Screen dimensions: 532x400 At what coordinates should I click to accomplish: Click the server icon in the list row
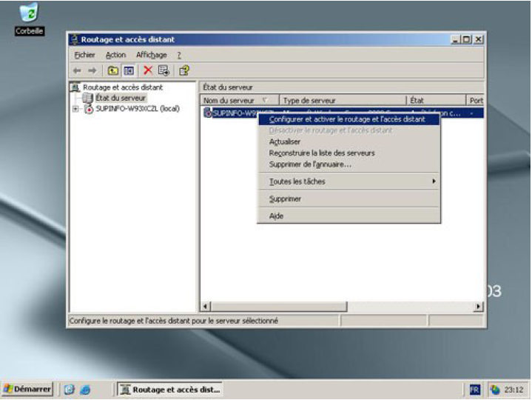[207, 113]
